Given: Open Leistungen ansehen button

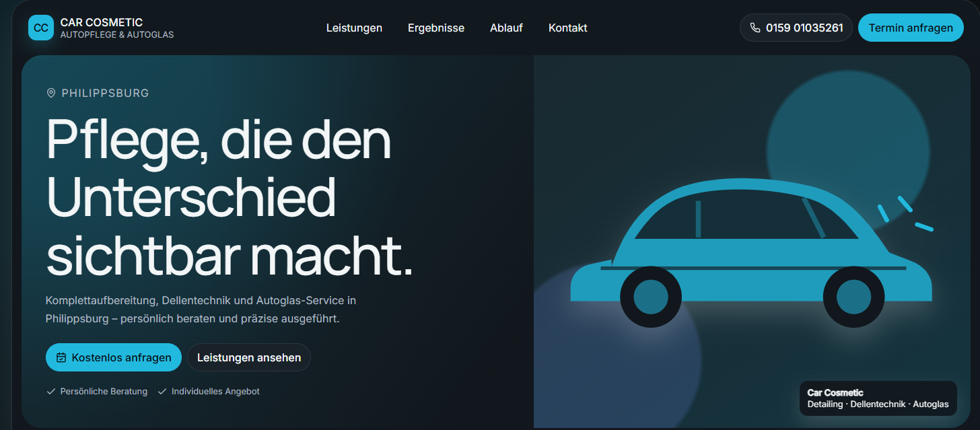Looking at the screenshot, I should pyautogui.click(x=249, y=357).
